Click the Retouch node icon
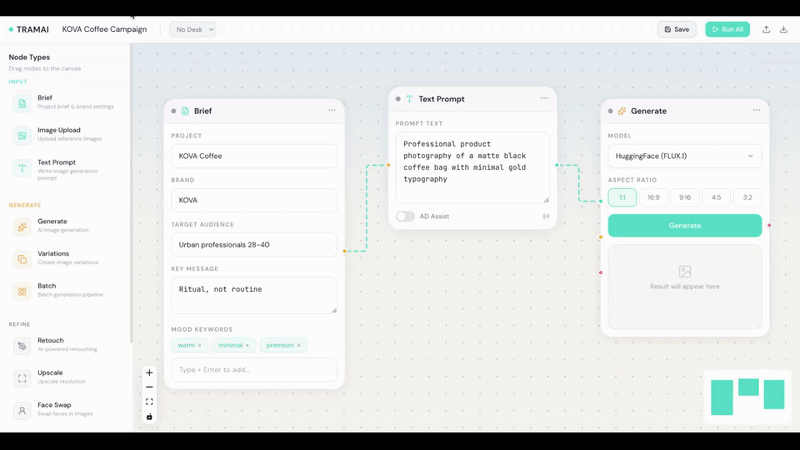This screenshot has height=450, width=800. [22, 346]
